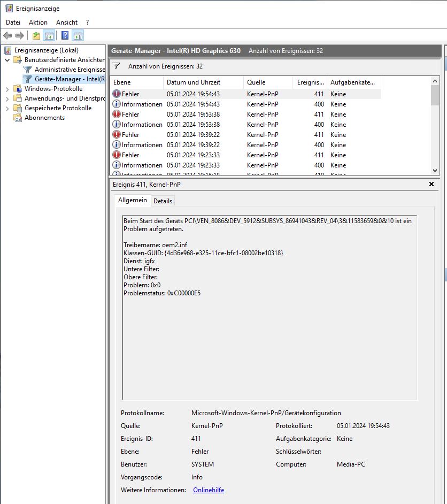This screenshot has height=504, width=447.
Task: Click the Administrative Ereignisse filter icon
Action: pos(28,70)
